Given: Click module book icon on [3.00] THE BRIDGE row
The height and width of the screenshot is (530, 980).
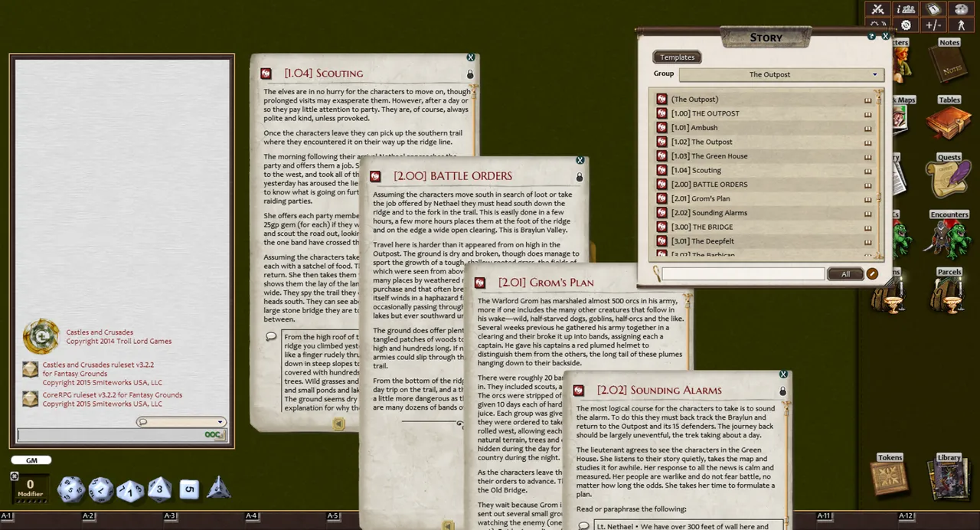Looking at the screenshot, I should click(x=868, y=227).
